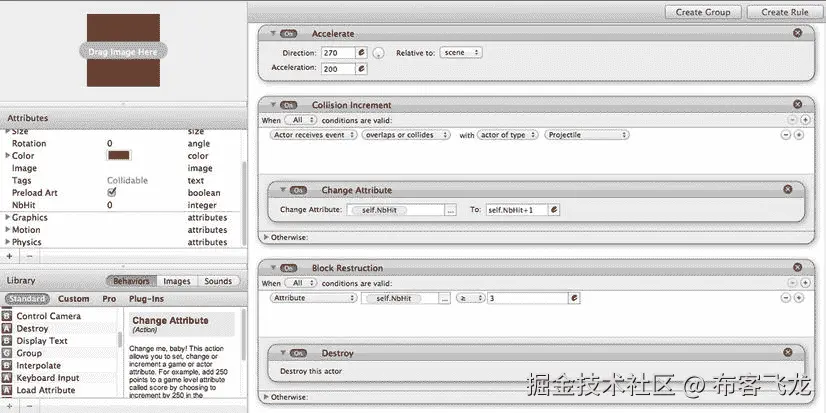Open expression editor for Direction field
The height and width of the screenshot is (413, 826).
click(361, 53)
